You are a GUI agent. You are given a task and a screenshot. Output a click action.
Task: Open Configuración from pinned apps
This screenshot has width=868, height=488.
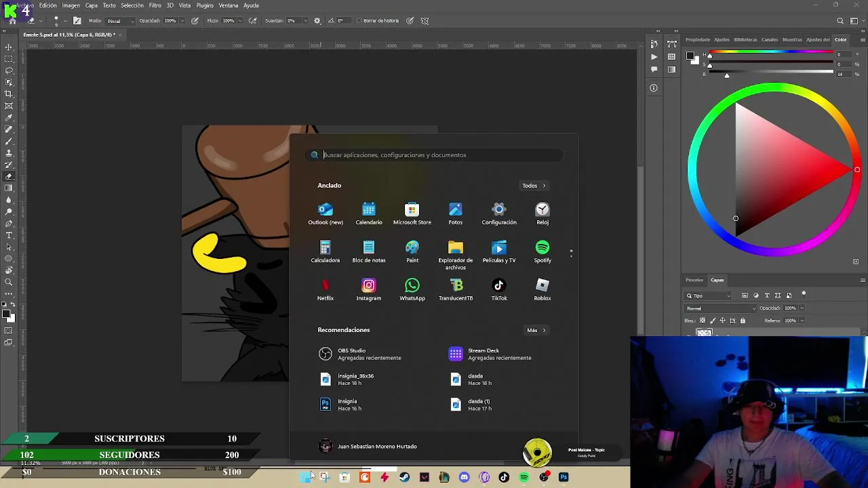point(499,213)
